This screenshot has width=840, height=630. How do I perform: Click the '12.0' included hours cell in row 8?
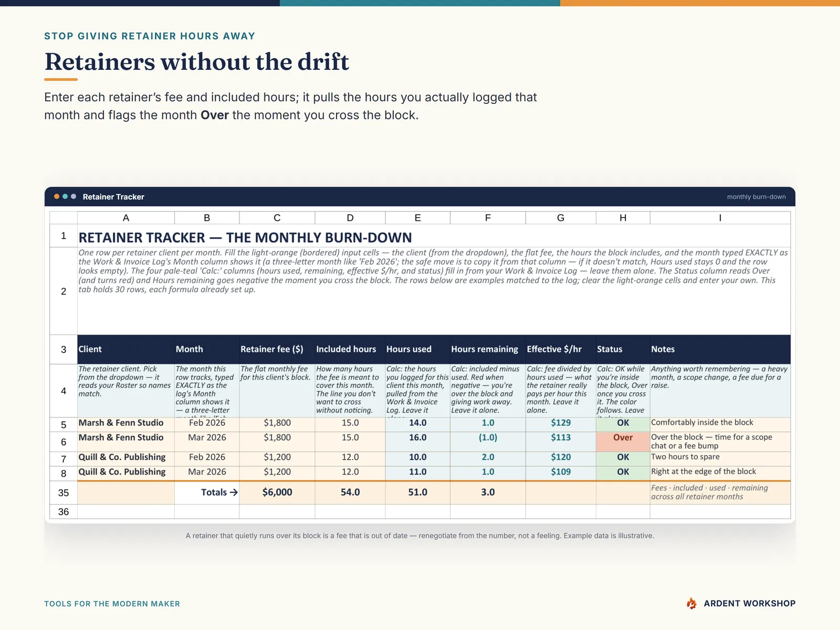350,474
